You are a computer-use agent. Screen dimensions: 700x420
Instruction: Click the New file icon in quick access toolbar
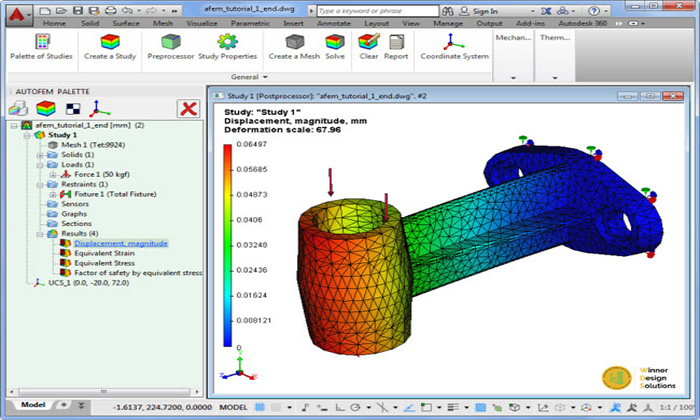tap(45, 10)
